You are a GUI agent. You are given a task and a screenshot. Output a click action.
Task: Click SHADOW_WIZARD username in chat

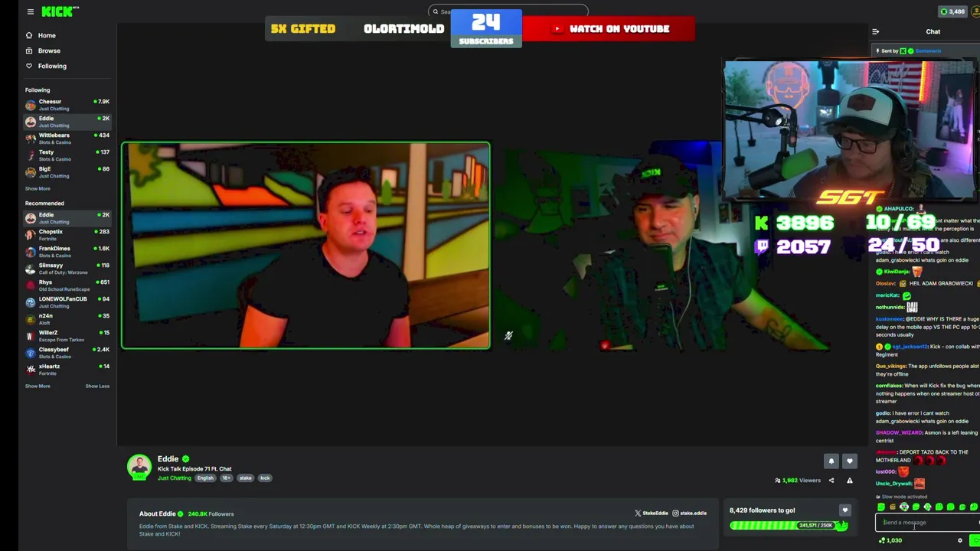click(x=899, y=433)
